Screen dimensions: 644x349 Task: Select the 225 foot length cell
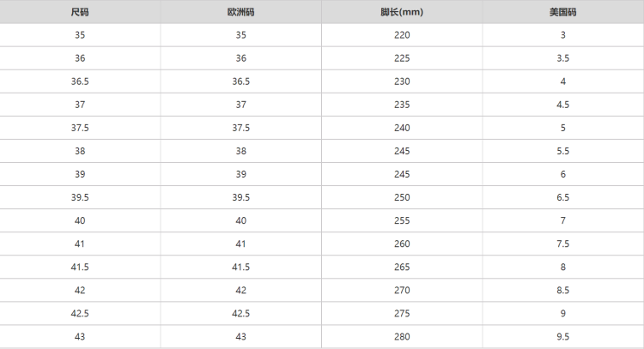(x=402, y=58)
